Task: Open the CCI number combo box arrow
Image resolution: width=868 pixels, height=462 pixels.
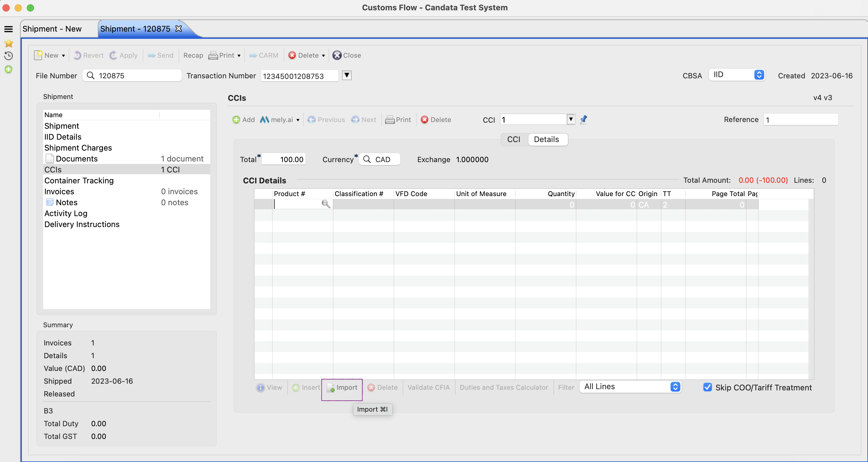Action: [x=571, y=119]
